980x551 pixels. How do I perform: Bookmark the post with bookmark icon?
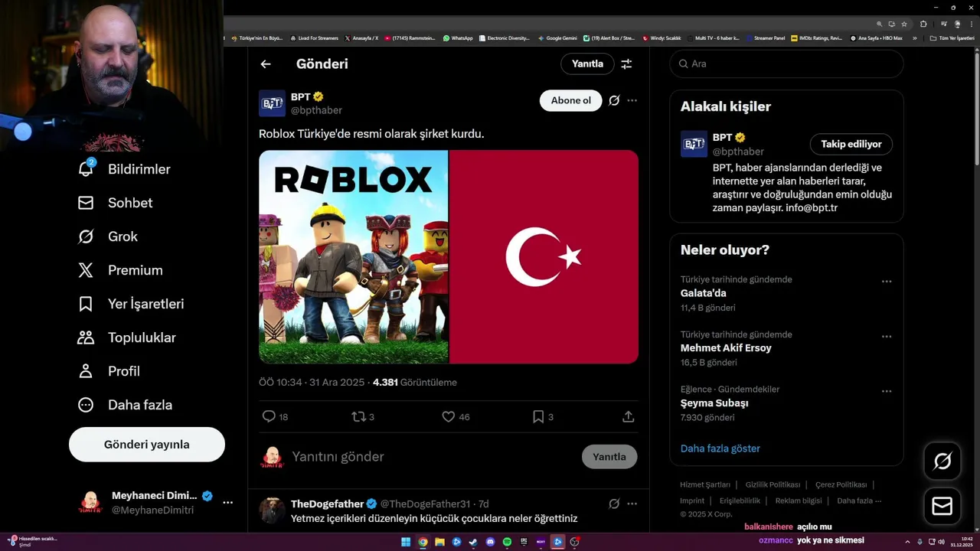tap(538, 416)
